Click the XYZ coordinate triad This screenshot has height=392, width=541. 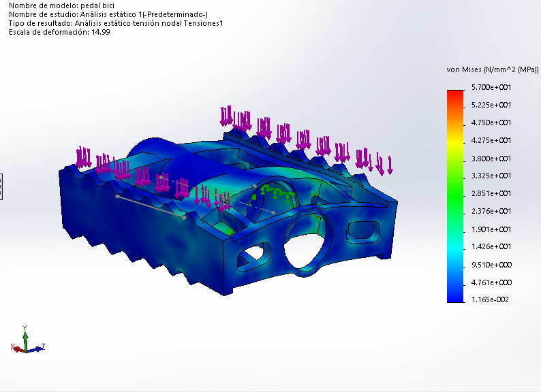click(x=28, y=339)
